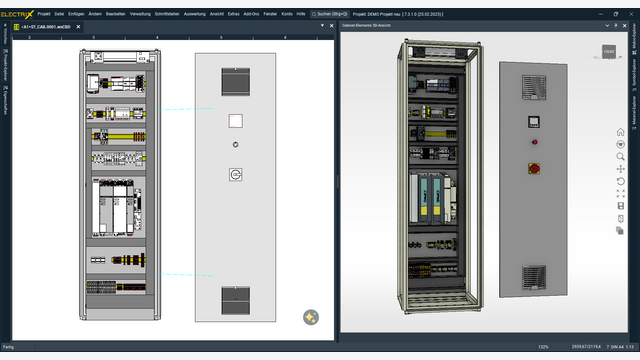Click the Fertig status text
This screenshot has height=360, width=640.
(8, 347)
